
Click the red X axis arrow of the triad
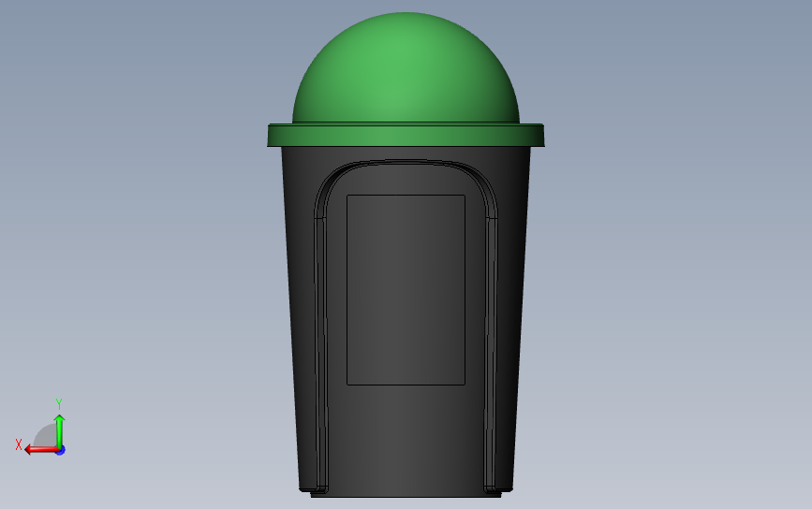pos(41,450)
